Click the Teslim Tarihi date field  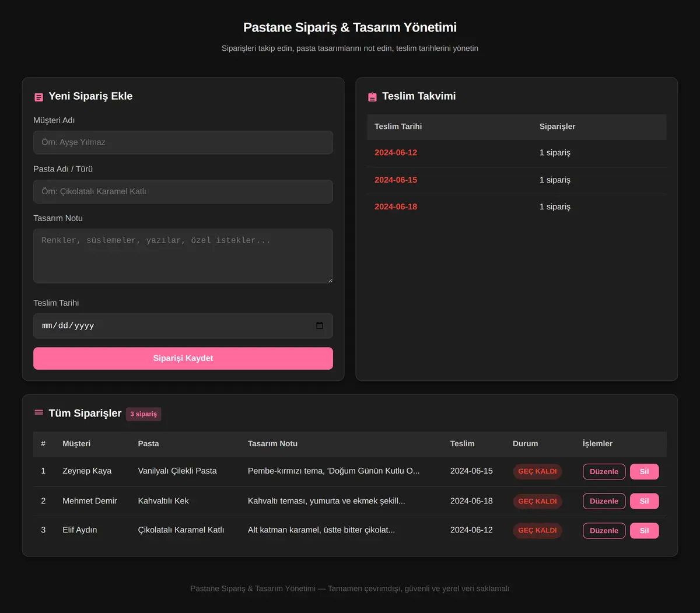pos(183,325)
